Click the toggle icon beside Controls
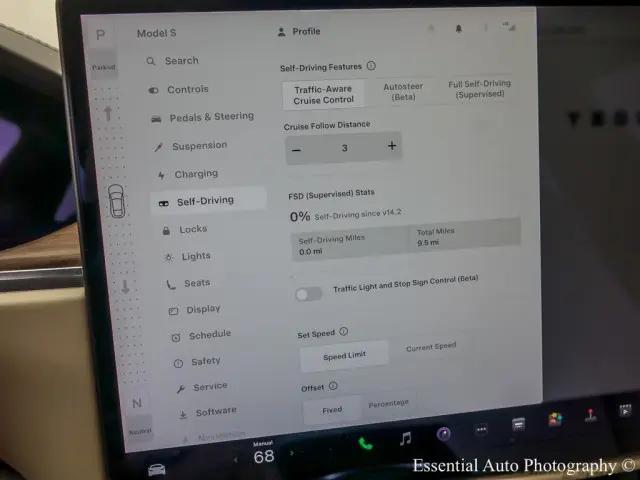Viewport: 640px width, 480px height. [153, 90]
